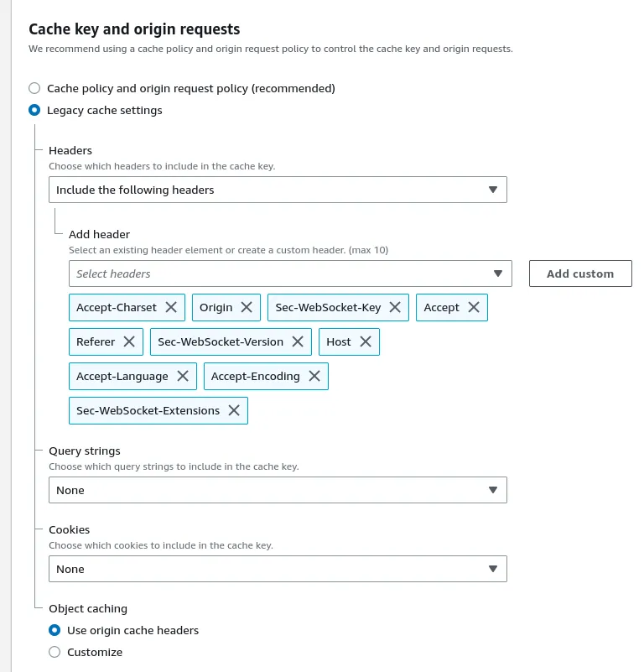Click the Add custom button
Image resolution: width=644 pixels, height=672 pixels.
(580, 273)
